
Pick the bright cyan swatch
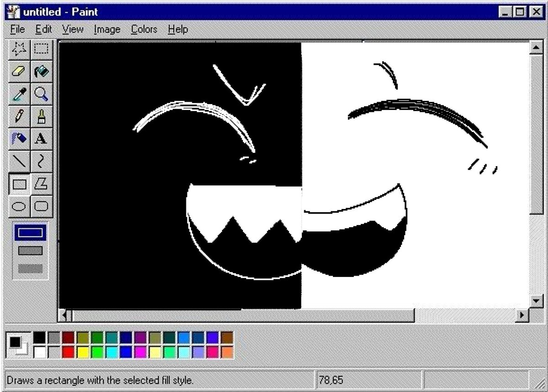point(112,352)
